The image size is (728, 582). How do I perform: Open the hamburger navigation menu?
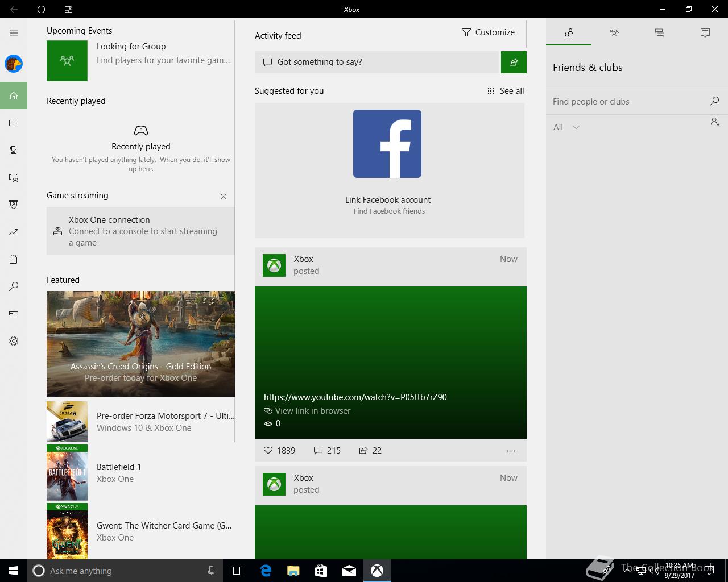(14, 33)
